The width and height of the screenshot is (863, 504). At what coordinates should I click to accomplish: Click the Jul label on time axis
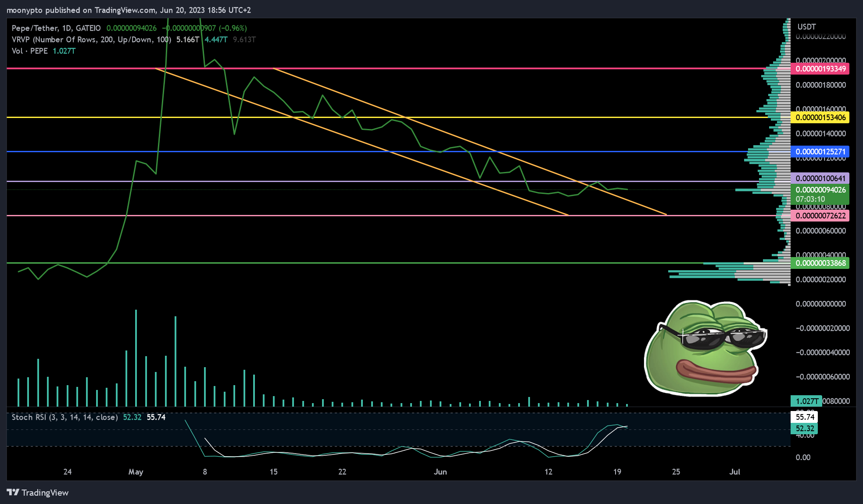(x=735, y=472)
